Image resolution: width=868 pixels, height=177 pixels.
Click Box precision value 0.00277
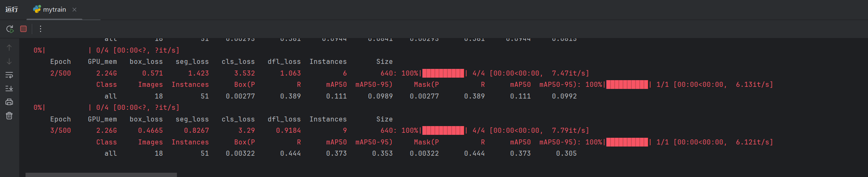pyautogui.click(x=240, y=96)
